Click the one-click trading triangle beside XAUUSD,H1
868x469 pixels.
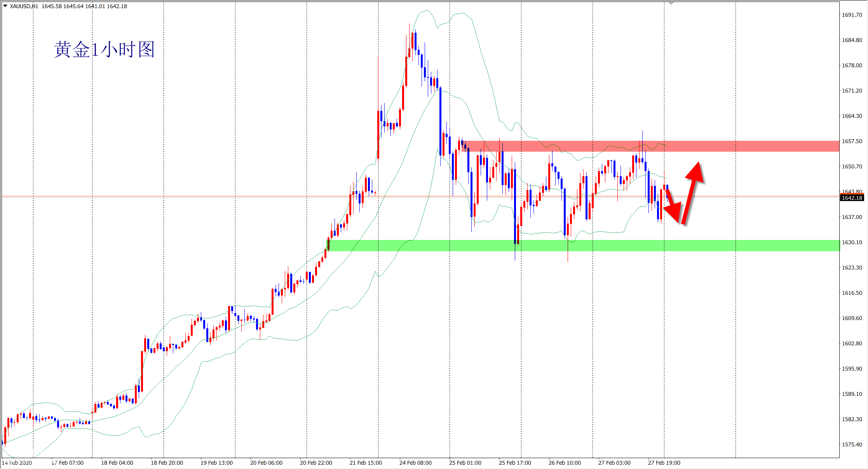[5, 6]
